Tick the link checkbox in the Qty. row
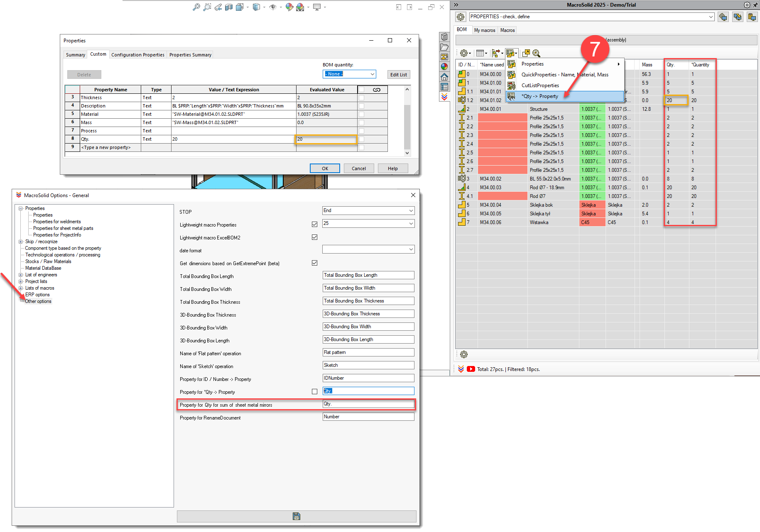The width and height of the screenshot is (760, 532). click(x=361, y=139)
